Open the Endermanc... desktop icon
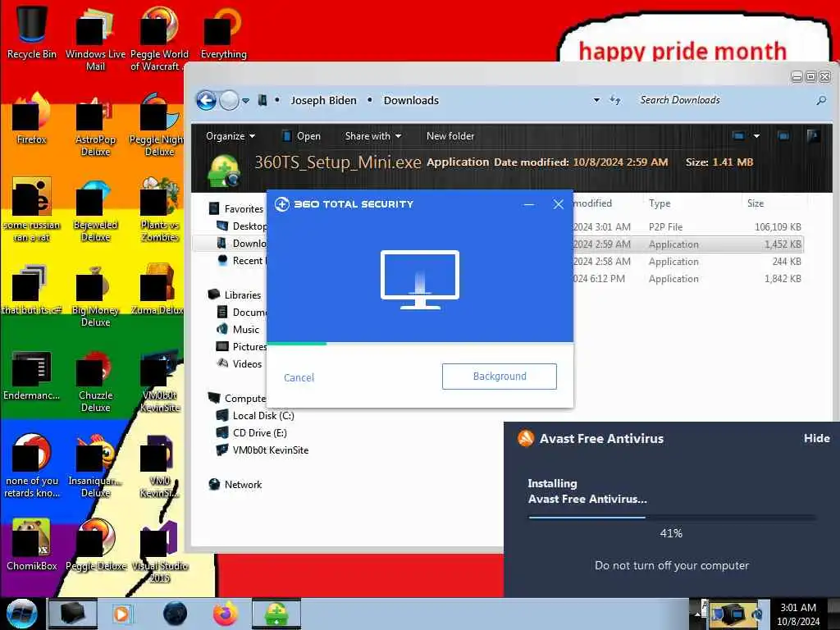This screenshot has height=630, width=840. [32, 375]
